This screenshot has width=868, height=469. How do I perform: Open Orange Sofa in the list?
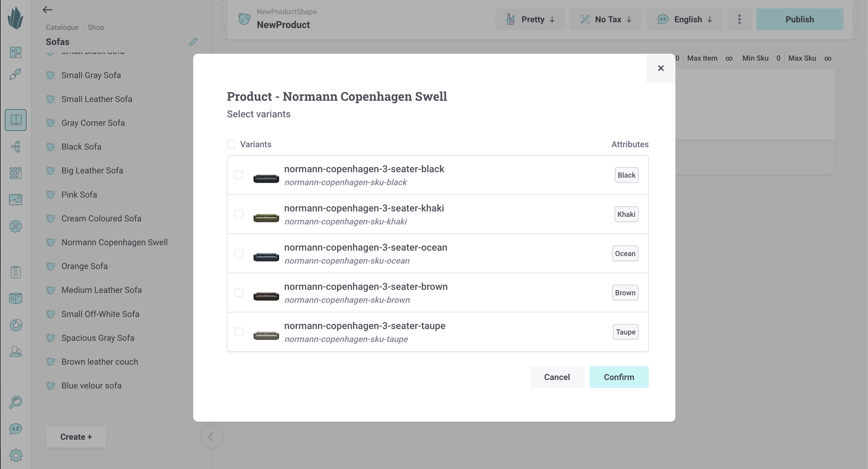tap(84, 266)
